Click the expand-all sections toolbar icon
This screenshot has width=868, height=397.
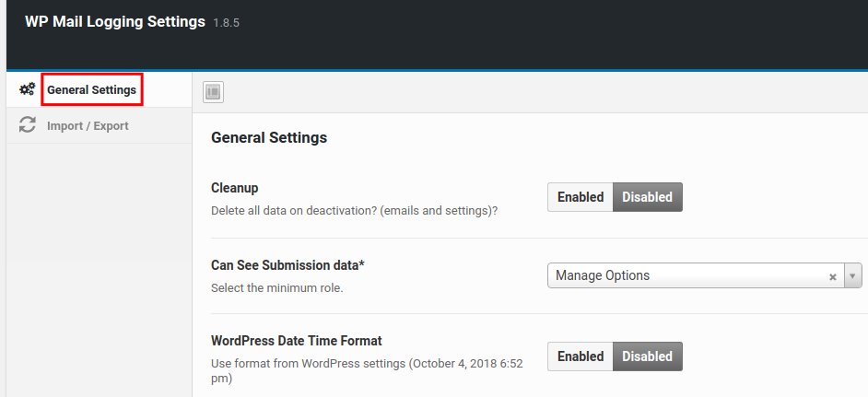tap(214, 91)
